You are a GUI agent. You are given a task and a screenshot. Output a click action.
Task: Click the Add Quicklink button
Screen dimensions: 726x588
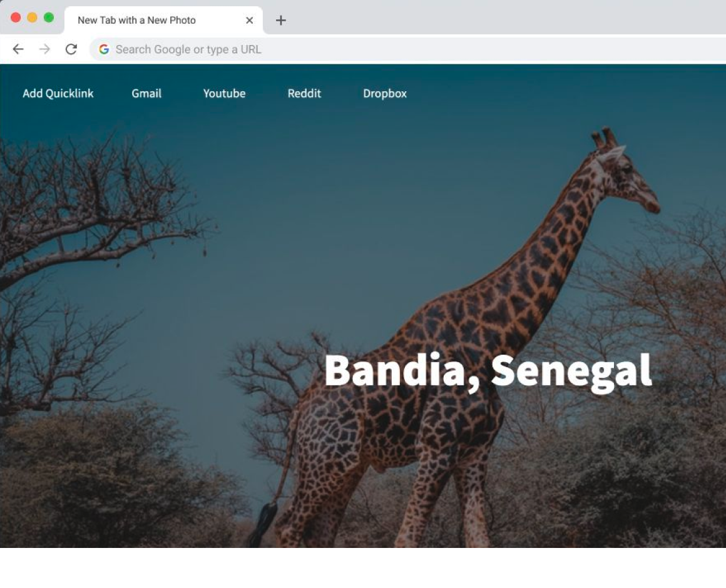pyautogui.click(x=58, y=93)
